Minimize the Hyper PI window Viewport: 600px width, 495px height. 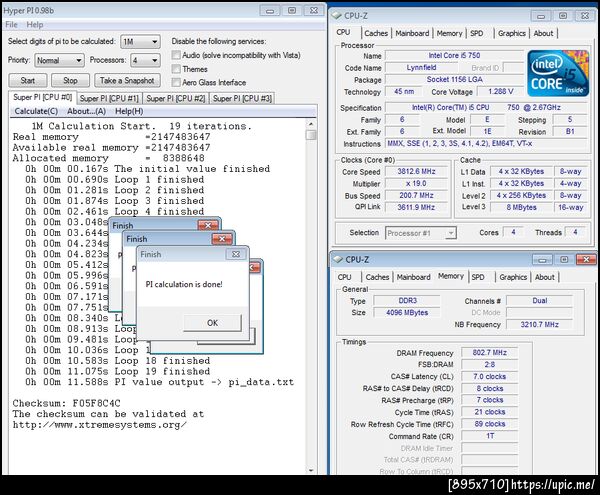point(270,11)
